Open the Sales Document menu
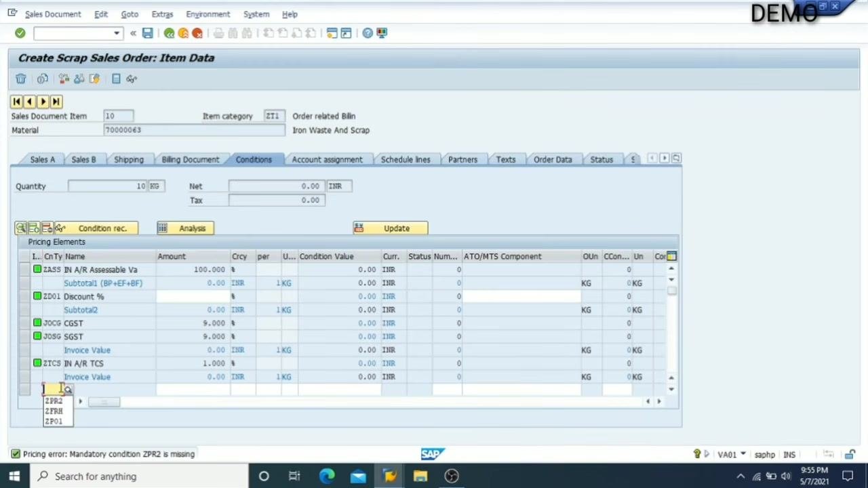Screen dimensions: 868x488 click(x=53, y=14)
